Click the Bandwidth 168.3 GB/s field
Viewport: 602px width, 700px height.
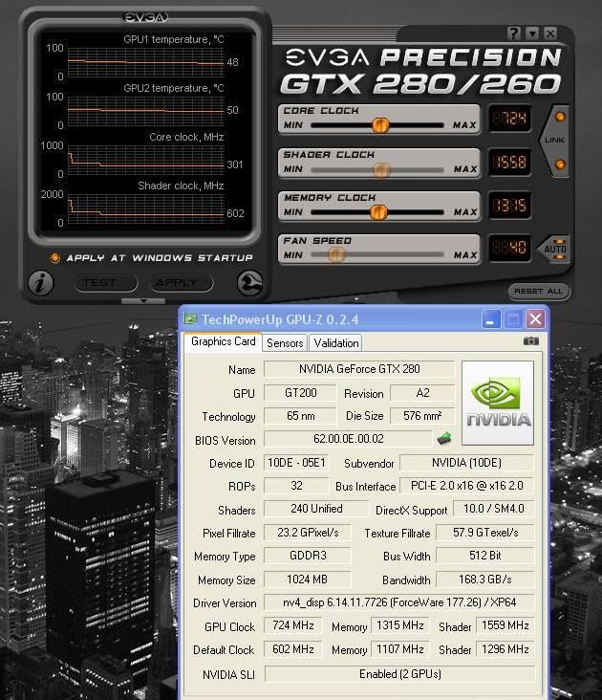[485, 580]
